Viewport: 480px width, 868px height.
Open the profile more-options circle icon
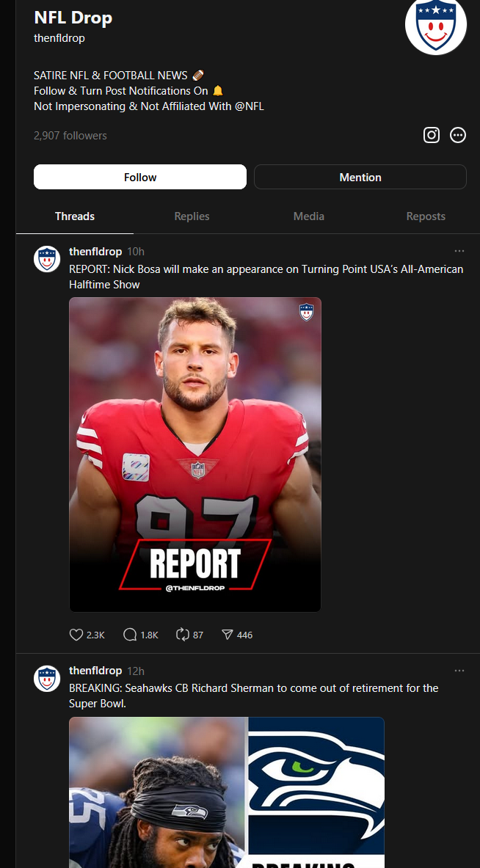pos(458,135)
